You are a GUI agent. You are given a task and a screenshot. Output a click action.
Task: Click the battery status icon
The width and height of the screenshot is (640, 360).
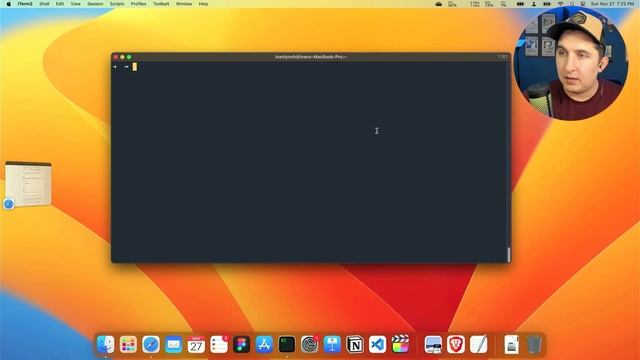tap(547, 4)
